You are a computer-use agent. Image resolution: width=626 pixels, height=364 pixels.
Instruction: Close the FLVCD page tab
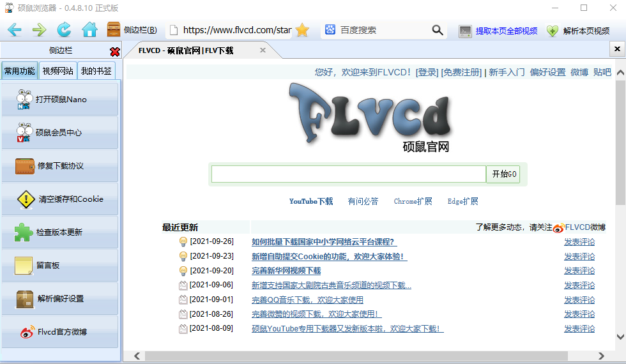(x=263, y=50)
